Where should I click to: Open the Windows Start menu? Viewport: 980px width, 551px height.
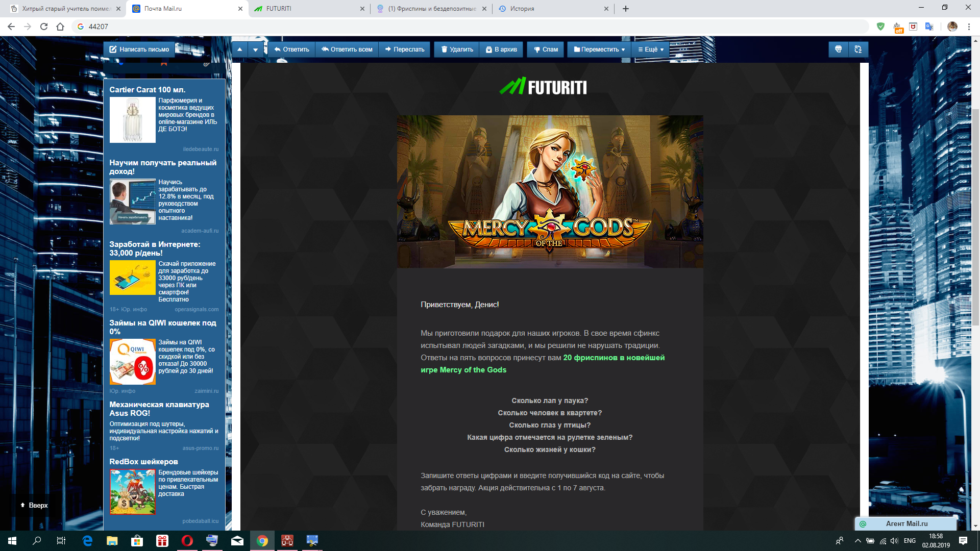tap(12, 541)
